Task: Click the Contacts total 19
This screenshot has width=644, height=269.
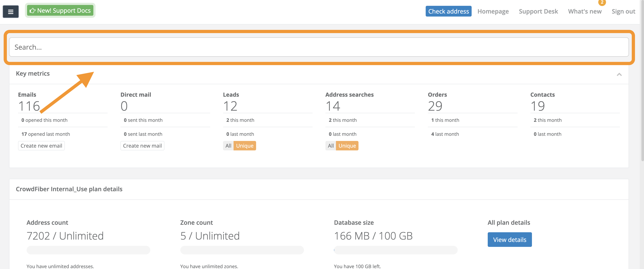Action: coord(538,106)
